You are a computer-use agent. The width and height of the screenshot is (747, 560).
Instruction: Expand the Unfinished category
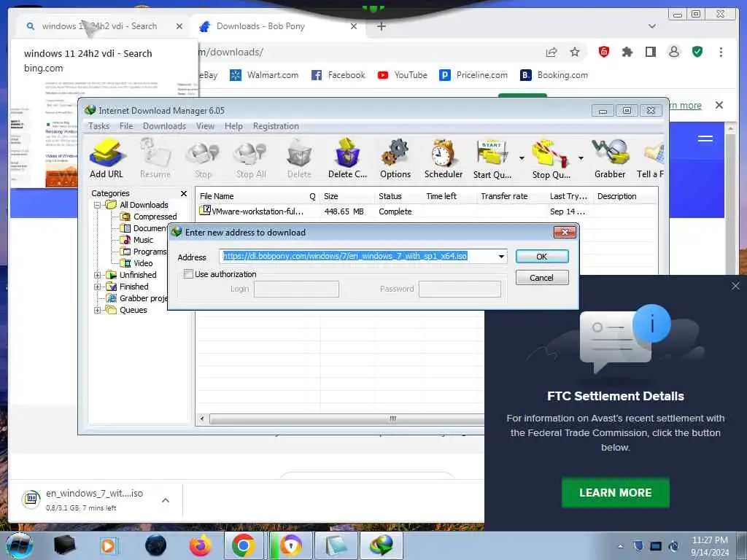click(x=97, y=275)
